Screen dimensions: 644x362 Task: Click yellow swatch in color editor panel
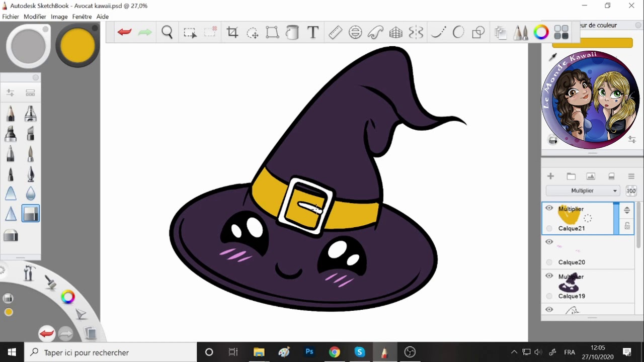point(592,43)
